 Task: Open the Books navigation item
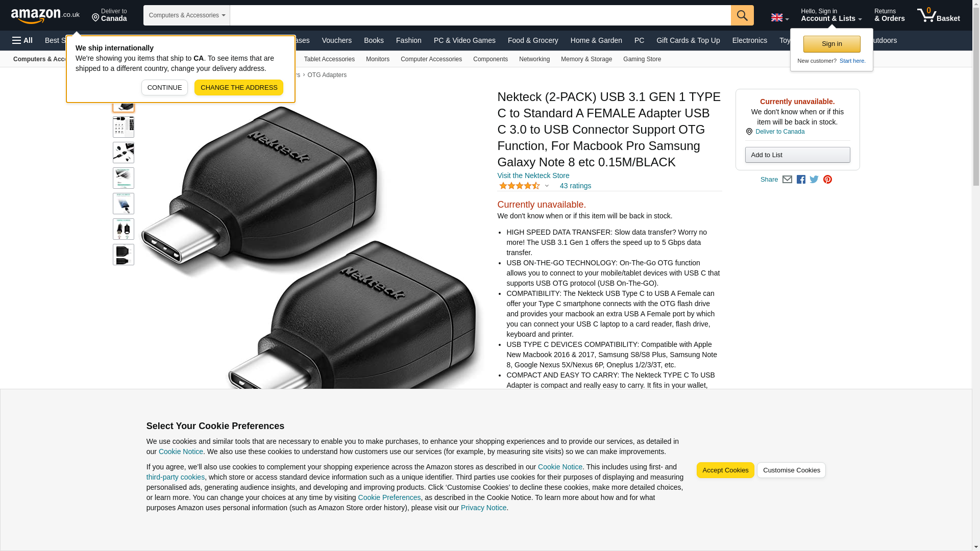(x=374, y=40)
